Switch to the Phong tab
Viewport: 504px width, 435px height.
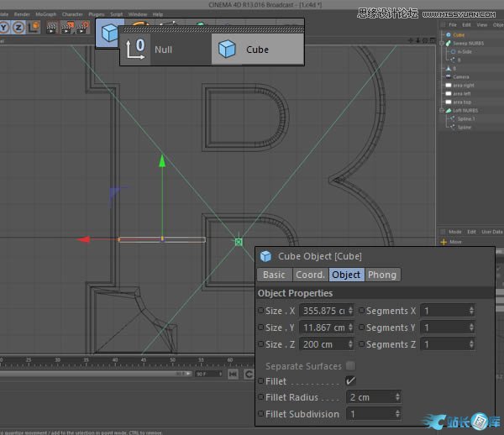click(x=381, y=275)
